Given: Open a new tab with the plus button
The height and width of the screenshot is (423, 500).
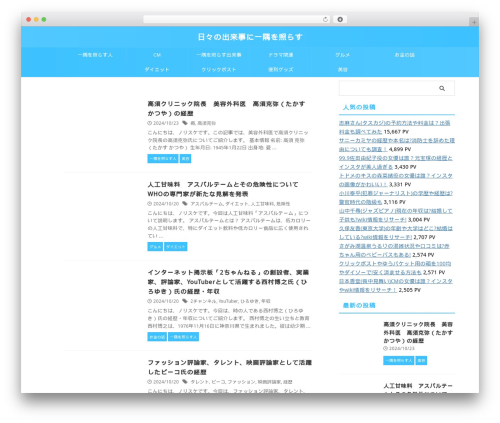Looking at the screenshot, I should (474, 22).
